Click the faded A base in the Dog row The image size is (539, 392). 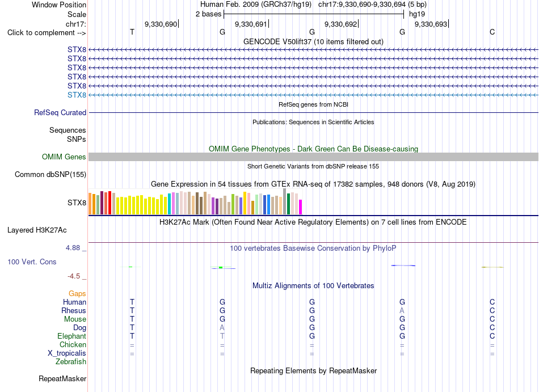222,328
